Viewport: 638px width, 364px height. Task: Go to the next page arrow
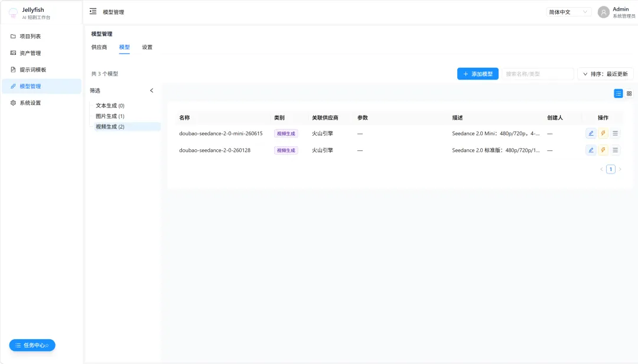point(620,169)
